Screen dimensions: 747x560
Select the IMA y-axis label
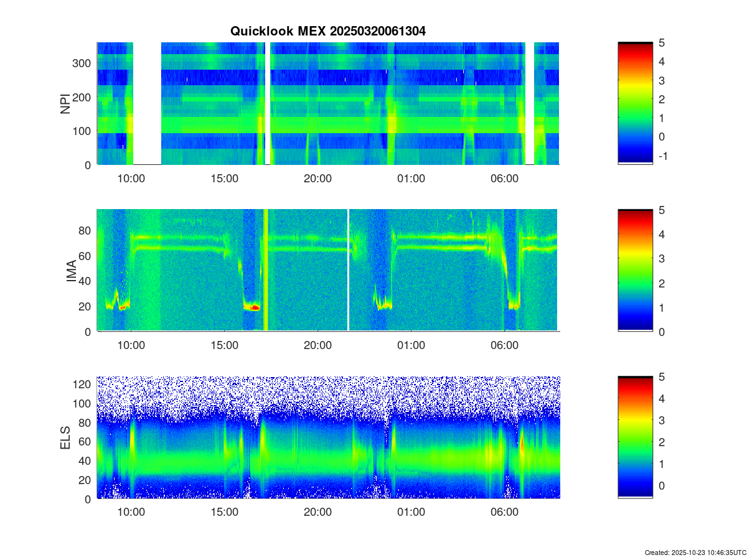point(71,271)
